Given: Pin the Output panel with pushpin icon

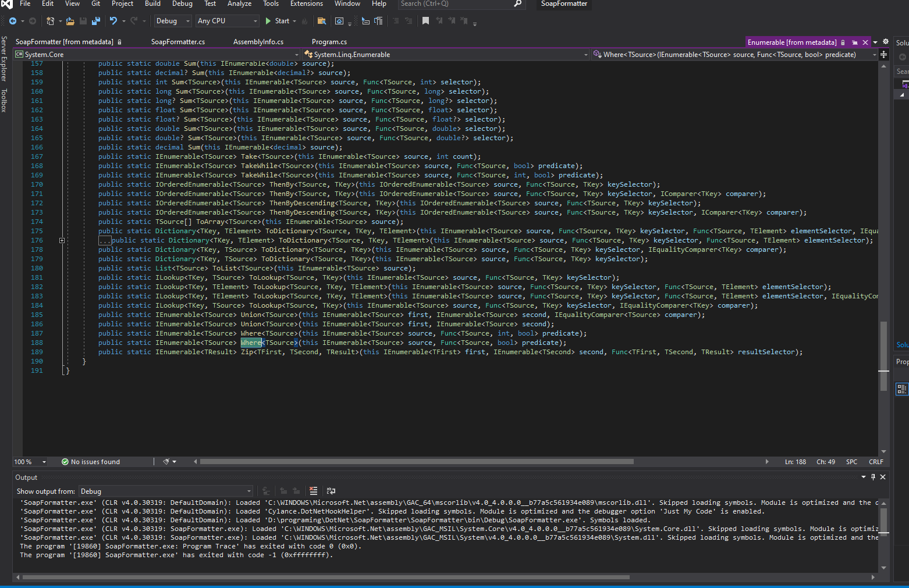Looking at the screenshot, I should (x=873, y=477).
